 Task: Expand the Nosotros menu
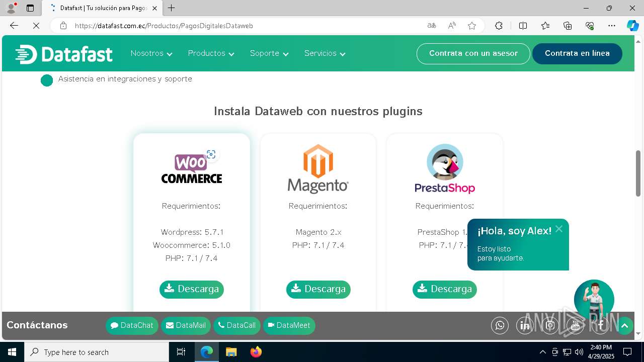pyautogui.click(x=151, y=53)
